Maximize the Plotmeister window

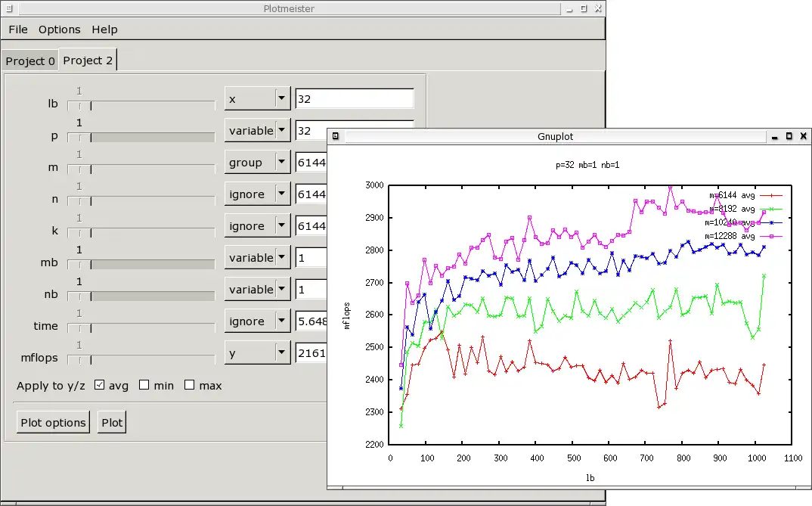[583, 8]
